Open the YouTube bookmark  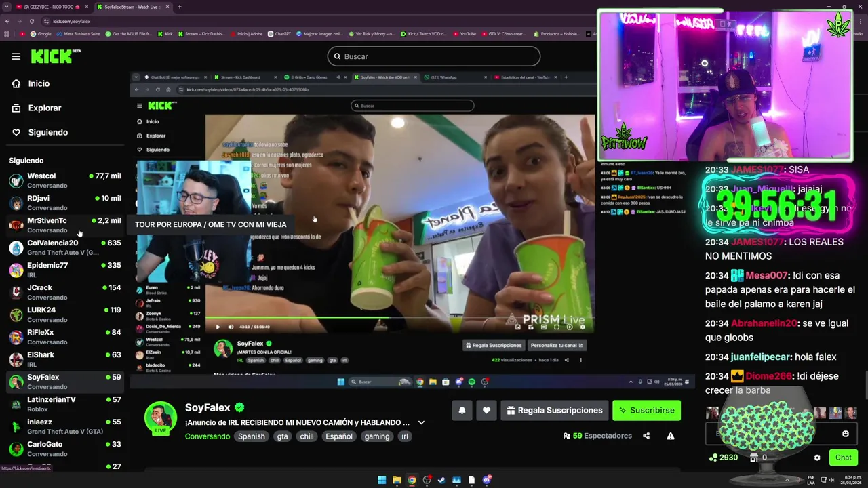465,33
